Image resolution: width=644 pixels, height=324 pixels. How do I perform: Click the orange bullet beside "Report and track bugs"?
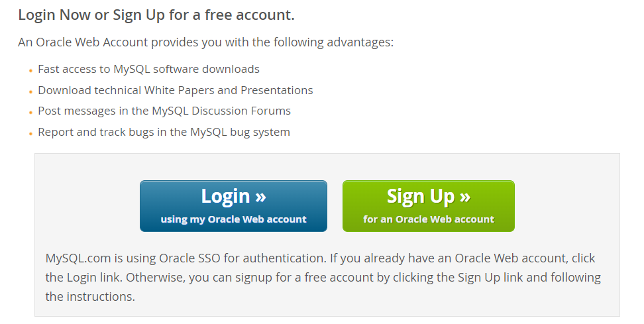point(30,134)
